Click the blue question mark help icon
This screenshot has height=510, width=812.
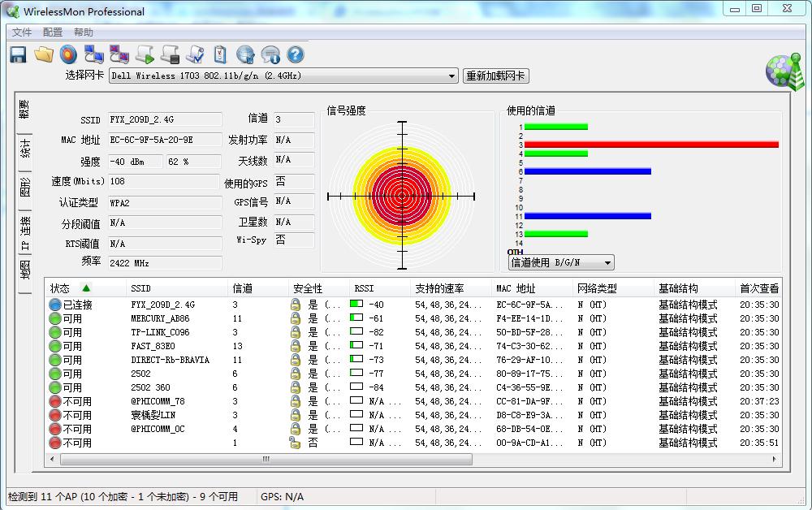[x=296, y=54]
